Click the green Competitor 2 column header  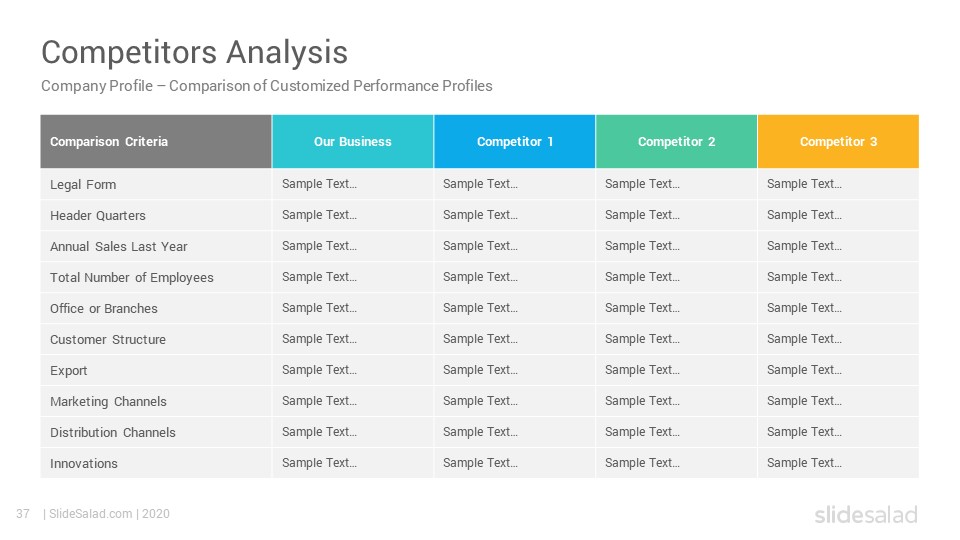click(x=677, y=141)
